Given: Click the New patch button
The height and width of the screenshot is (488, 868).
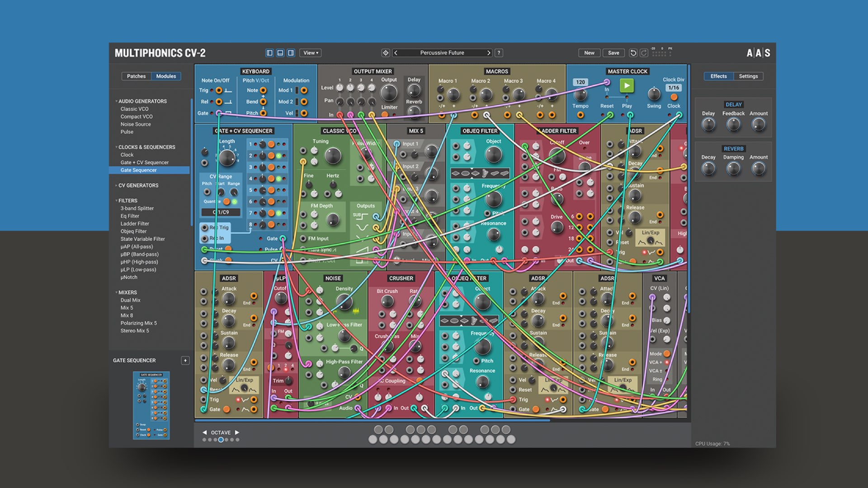Looking at the screenshot, I should 589,53.
